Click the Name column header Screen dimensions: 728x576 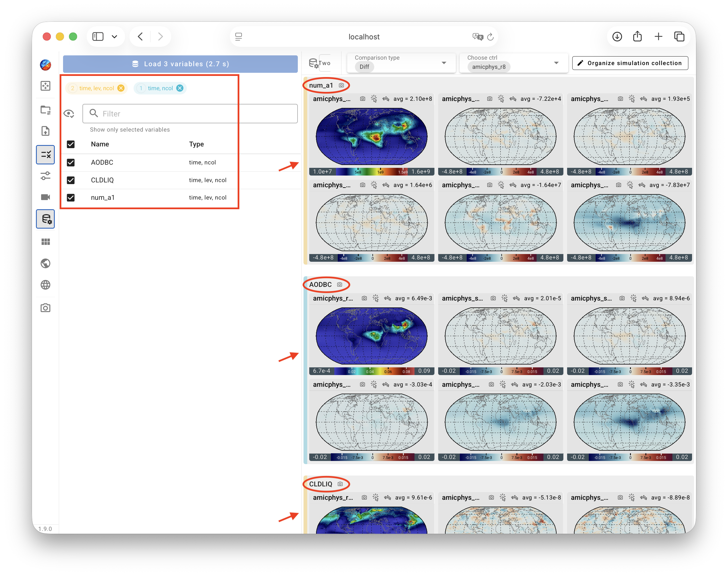coord(100,144)
